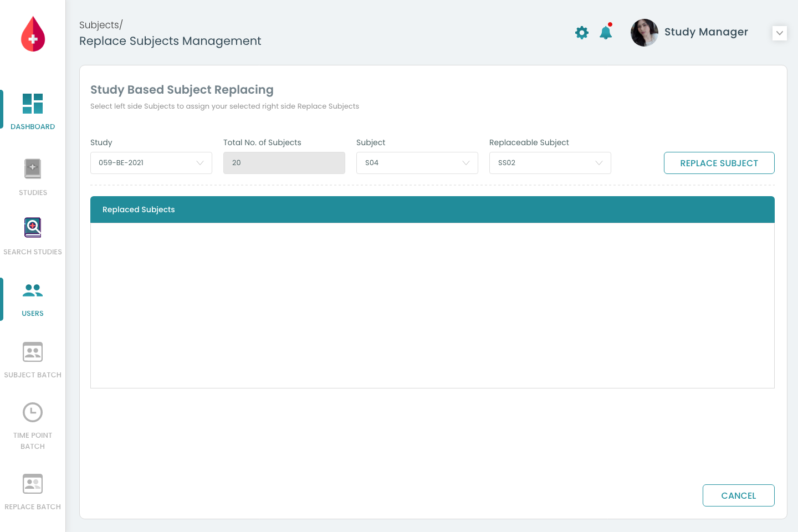Select the SUBJECT BATCH menu label
Viewport: 798px width, 532px height.
[33, 375]
